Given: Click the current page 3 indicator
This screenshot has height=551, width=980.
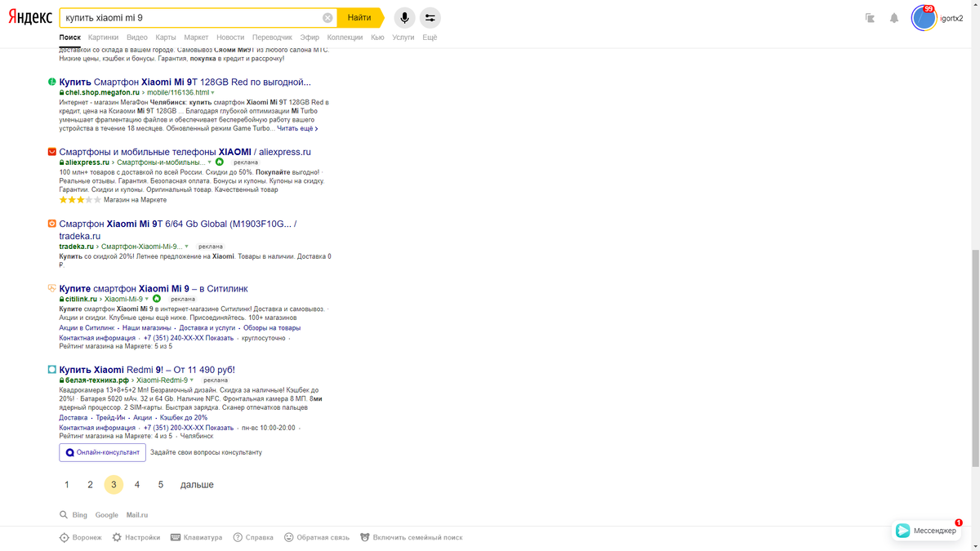Looking at the screenshot, I should (x=114, y=485).
